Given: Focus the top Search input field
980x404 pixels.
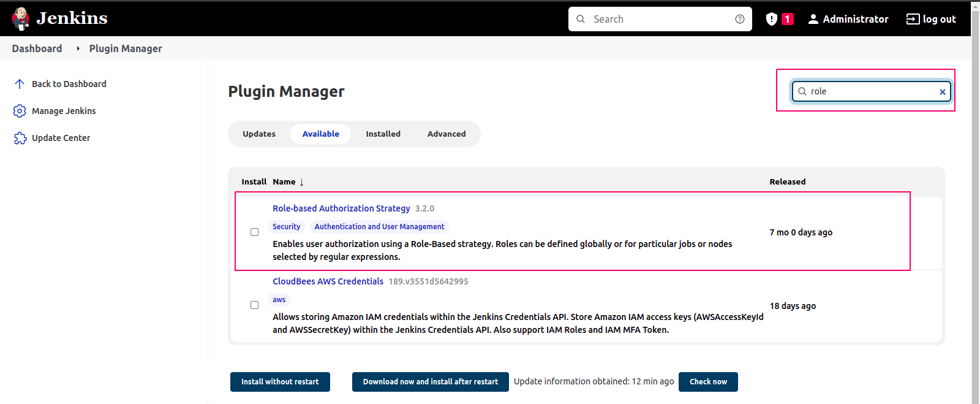Looking at the screenshot, I should (x=660, y=19).
